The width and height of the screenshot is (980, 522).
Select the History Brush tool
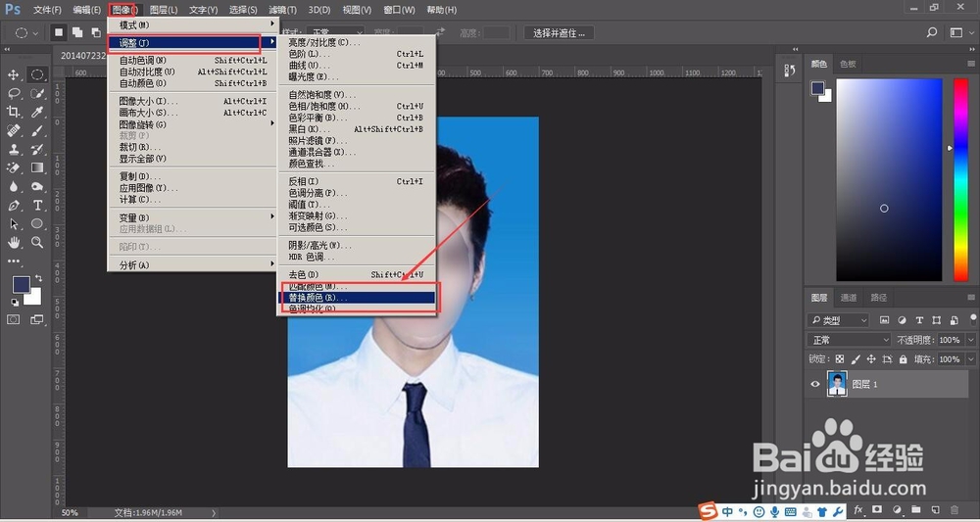(x=37, y=149)
